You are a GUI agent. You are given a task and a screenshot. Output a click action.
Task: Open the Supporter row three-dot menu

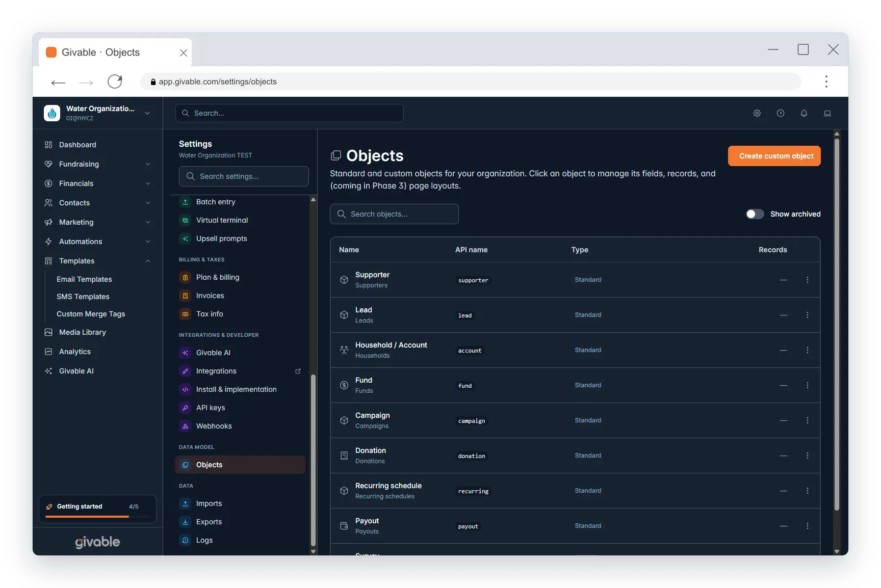(808, 280)
